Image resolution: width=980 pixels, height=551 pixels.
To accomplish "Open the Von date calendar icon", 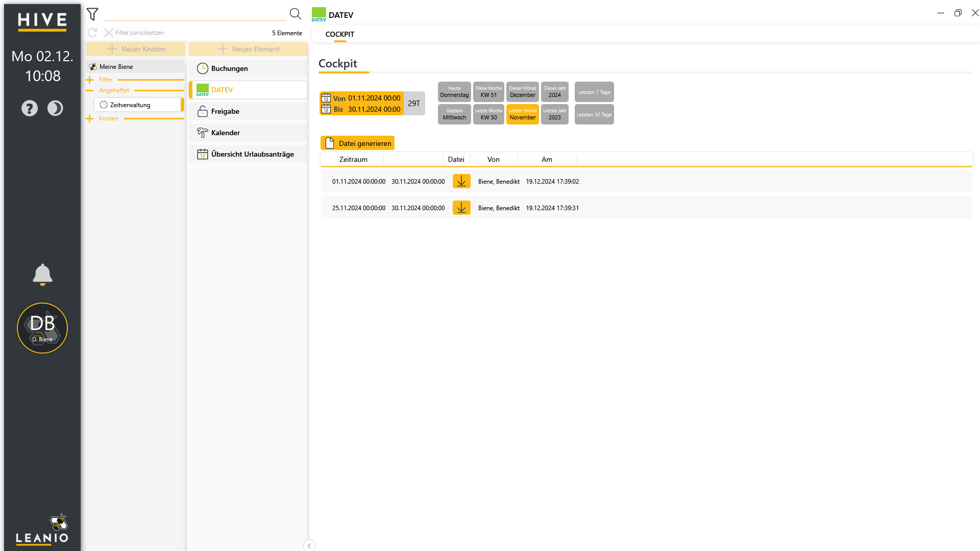I will pos(326,98).
